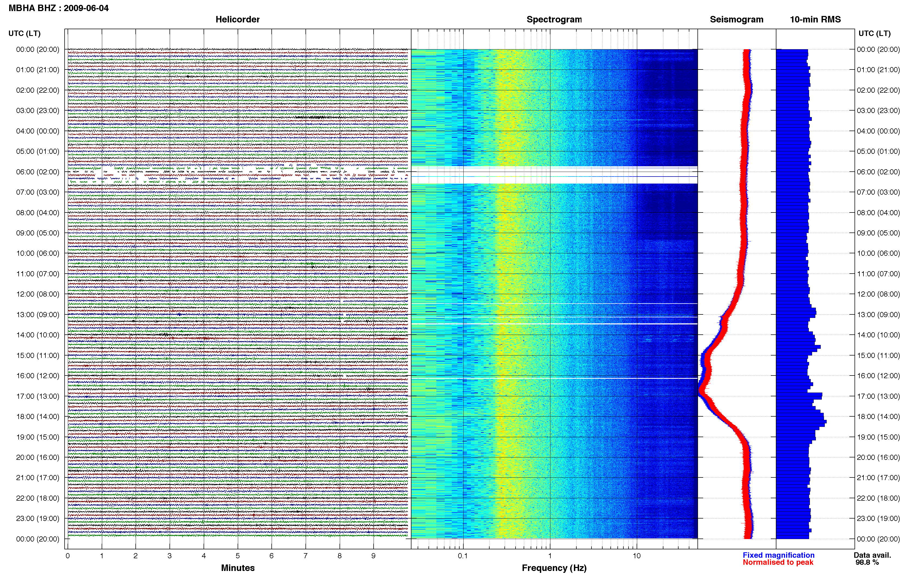
Task: Click left-axis time label '13:00 (09:00)'
Action: click(x=38, y=315)
